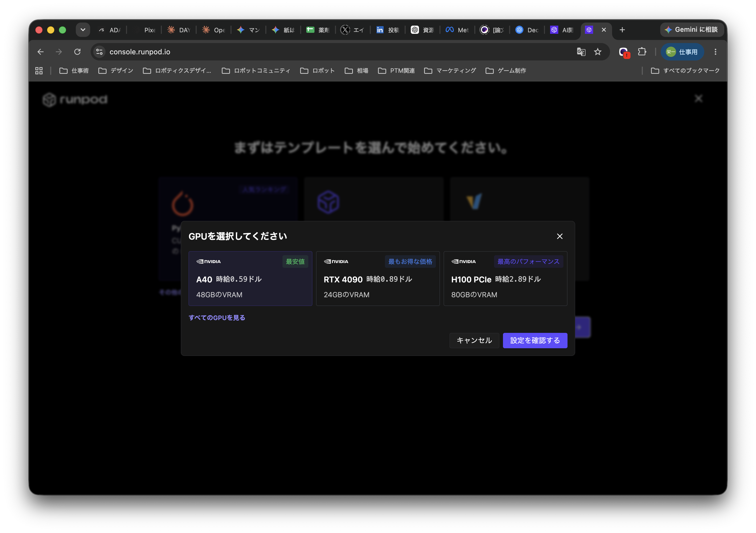The width and height of the screenshot is (756, 533).
Task: Switch to the Meta tab
Action: coord(458,30)
